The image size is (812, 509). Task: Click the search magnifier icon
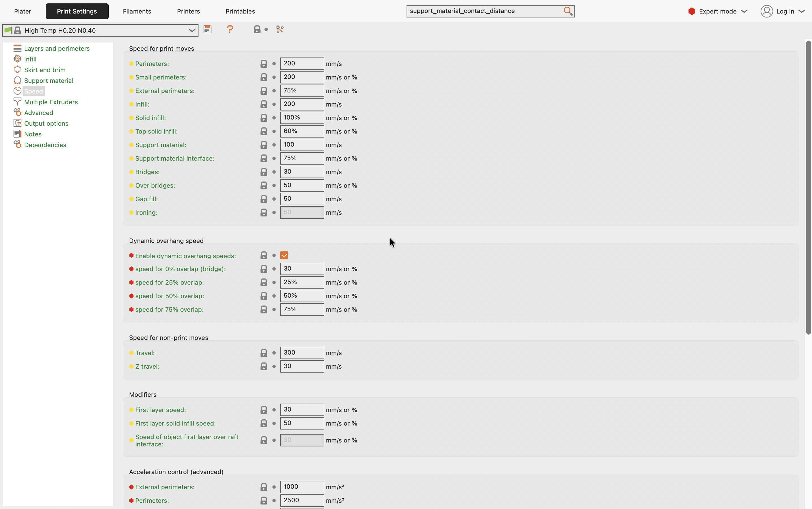click(568, 11)
